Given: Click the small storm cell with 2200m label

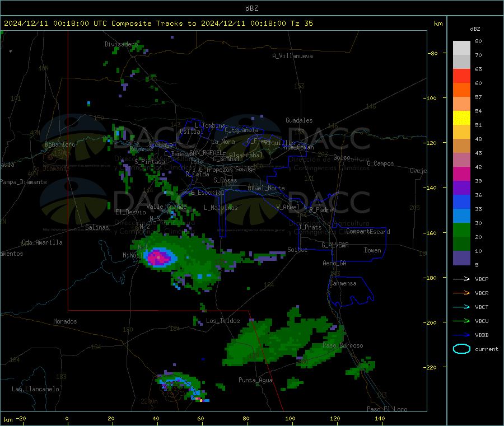Looking at the screenshot, I should 181,387.
